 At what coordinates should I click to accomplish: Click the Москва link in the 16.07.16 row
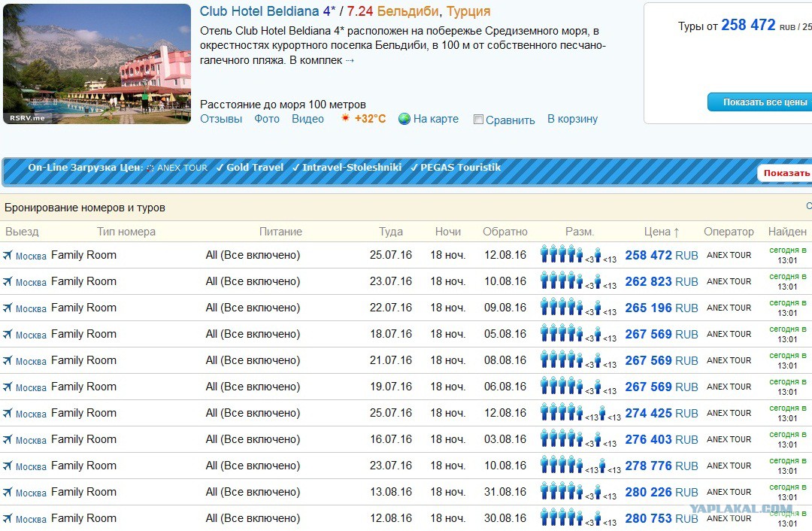(31, 440)
